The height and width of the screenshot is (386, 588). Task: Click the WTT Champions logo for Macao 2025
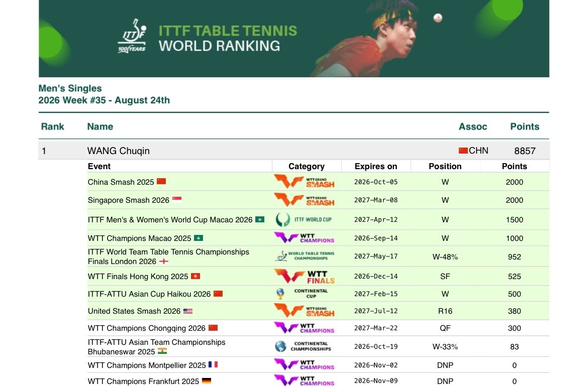click(304, 238)
